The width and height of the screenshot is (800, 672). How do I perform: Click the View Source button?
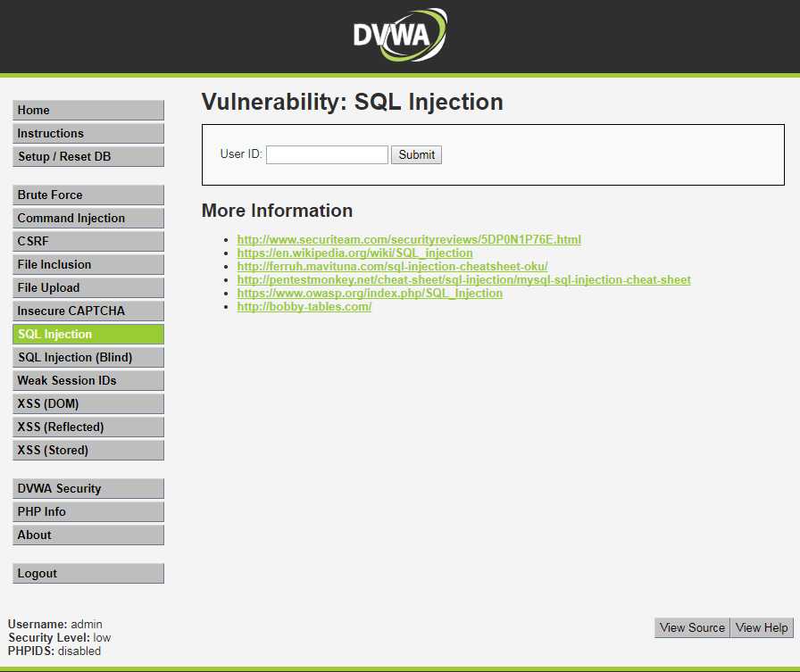click(x=692, y=627)
